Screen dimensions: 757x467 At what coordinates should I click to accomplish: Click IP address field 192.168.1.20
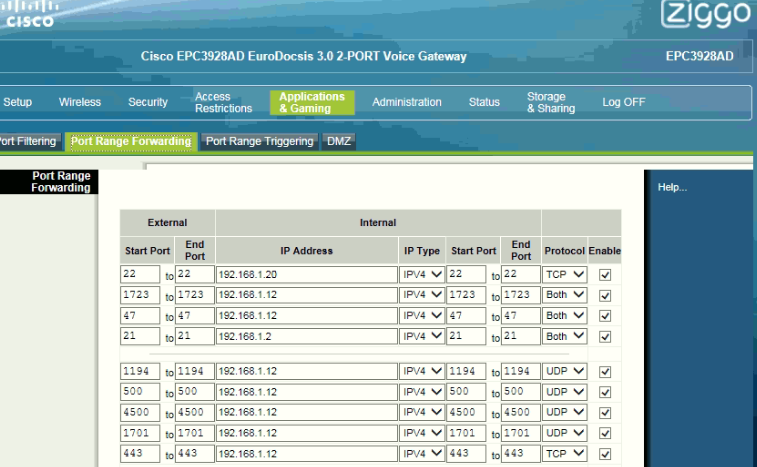tap(307, 274)
